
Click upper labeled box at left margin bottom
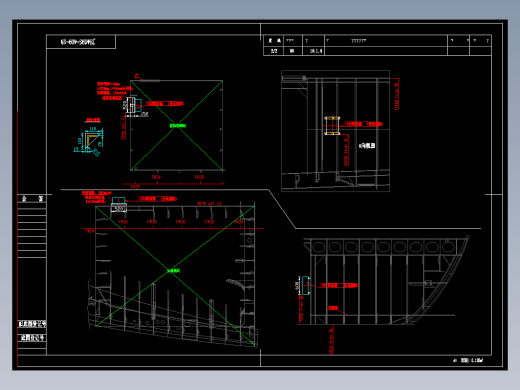click(32, 324)
